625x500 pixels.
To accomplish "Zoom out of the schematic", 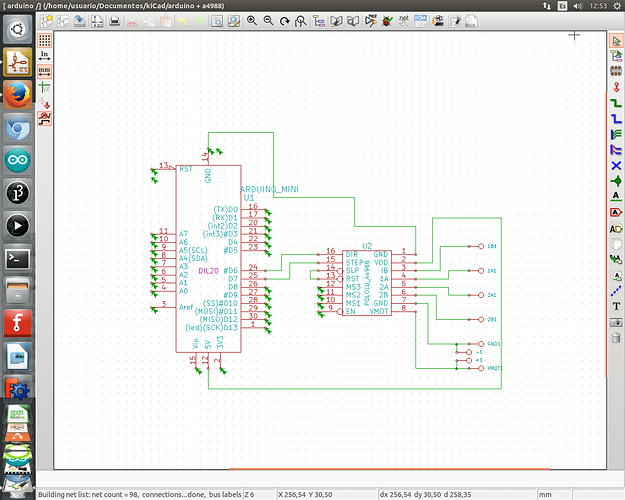I will (268, 21).
